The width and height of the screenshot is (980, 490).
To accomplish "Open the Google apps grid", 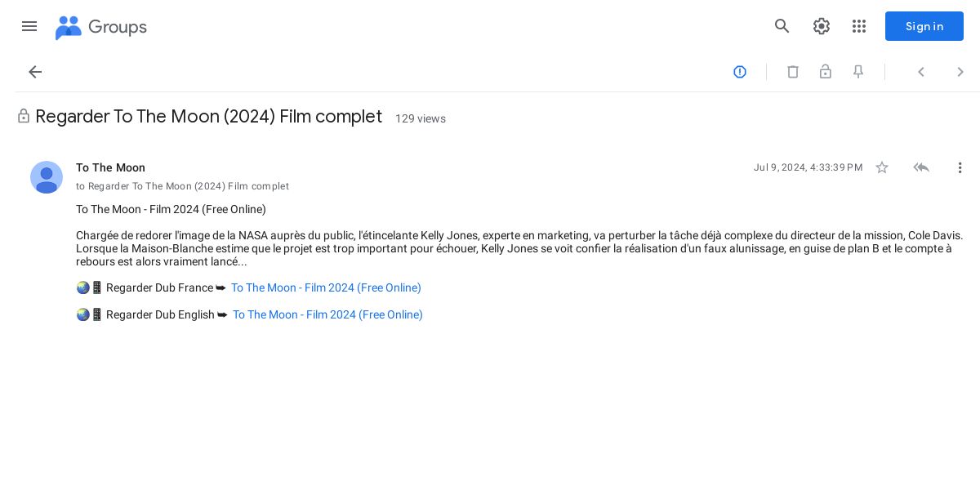I will click(x=859, y=26).
